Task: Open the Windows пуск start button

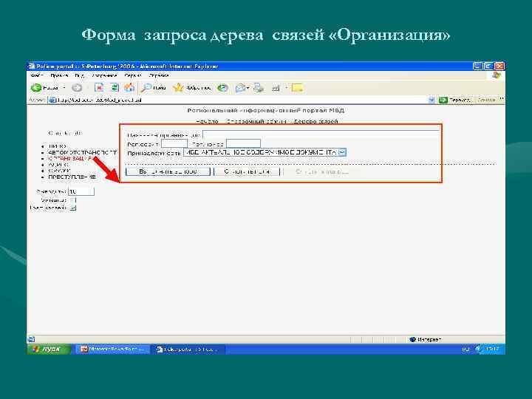Action: (50, 349)
